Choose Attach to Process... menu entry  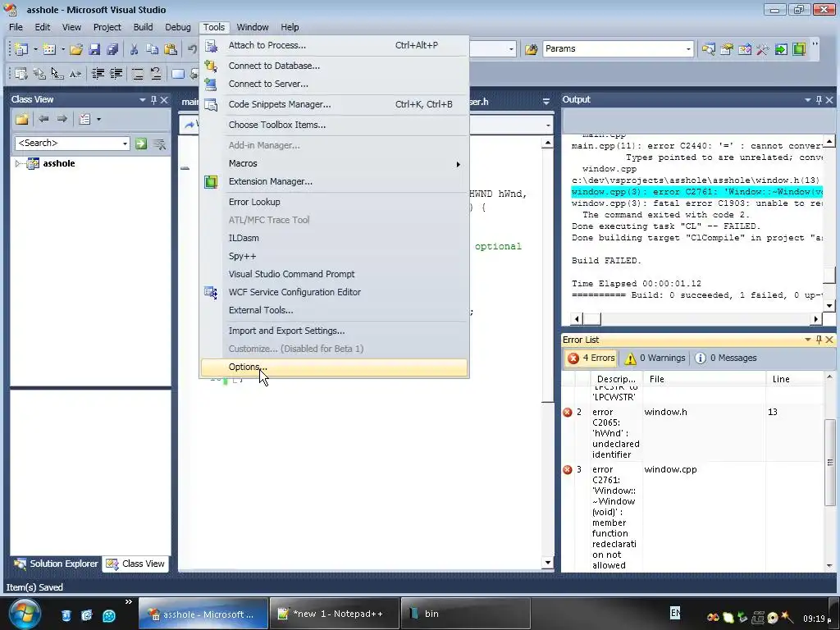[334, 46]
